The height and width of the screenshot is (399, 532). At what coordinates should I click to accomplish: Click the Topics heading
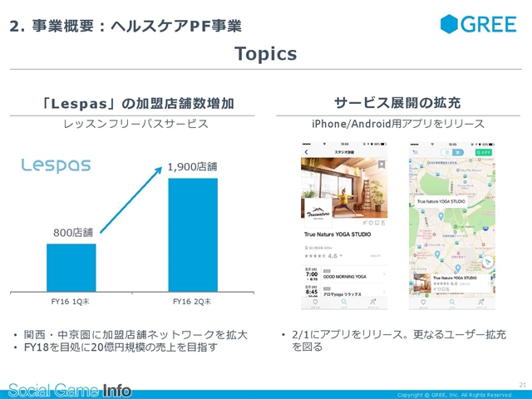[x=266, y=53]
